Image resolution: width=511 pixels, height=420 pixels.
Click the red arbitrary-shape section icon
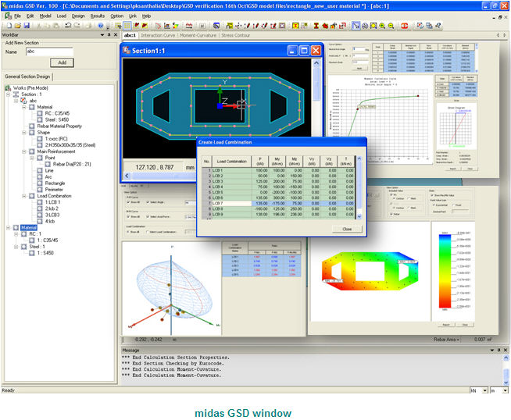325,26
